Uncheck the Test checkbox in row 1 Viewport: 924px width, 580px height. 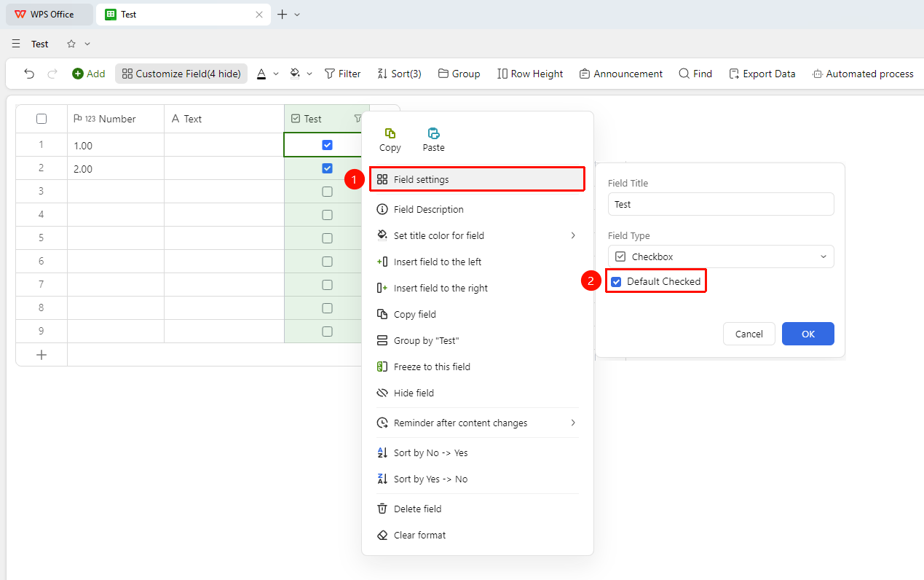(327, 145)
